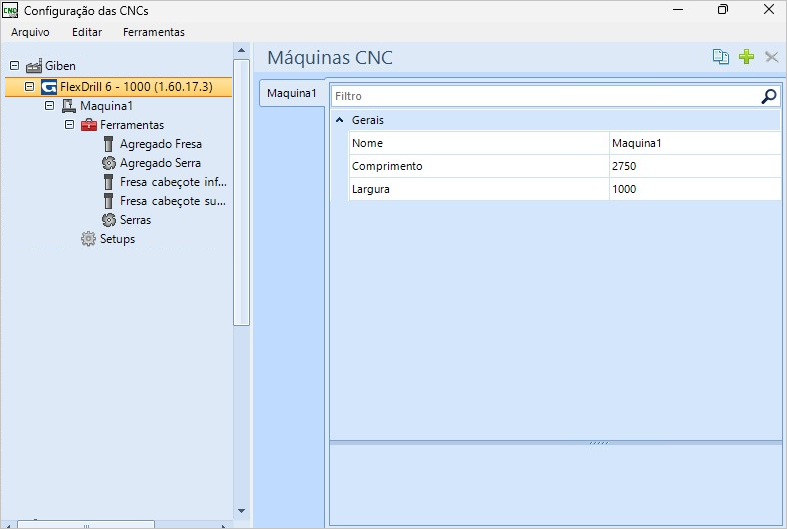Collapse the Giben tree node
Screen dimensions: 787x529
[15, 66]
